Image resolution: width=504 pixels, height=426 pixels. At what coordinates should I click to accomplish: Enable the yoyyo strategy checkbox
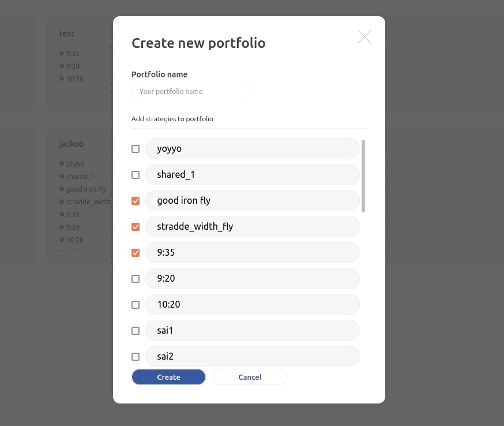coord(136,148)
